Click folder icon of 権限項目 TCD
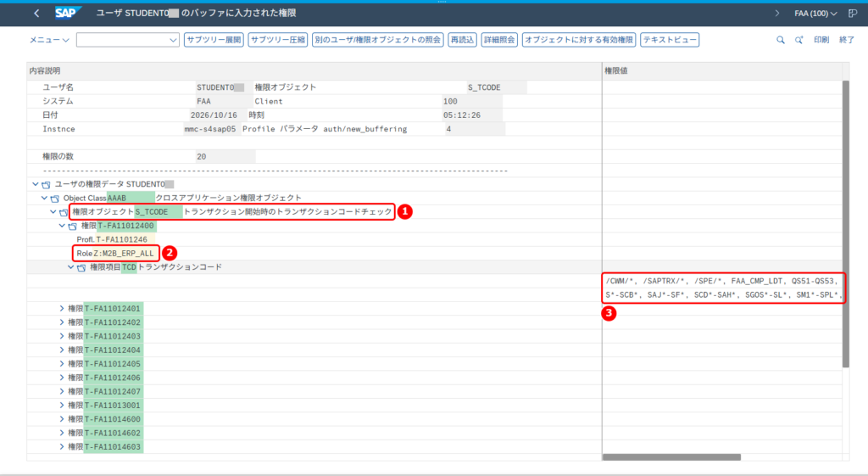868x476 pixels. [x=81, y=267]
